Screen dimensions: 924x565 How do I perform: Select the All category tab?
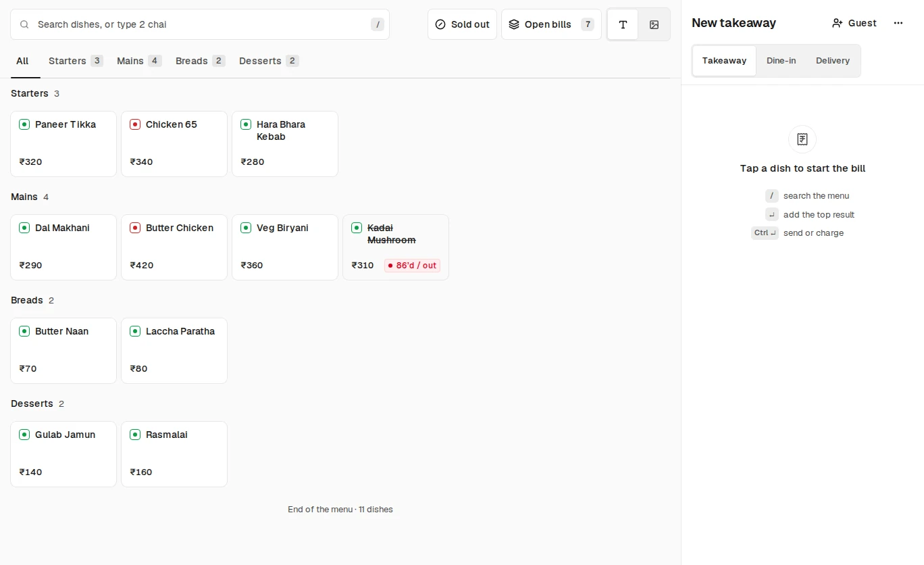pos(22,61)
